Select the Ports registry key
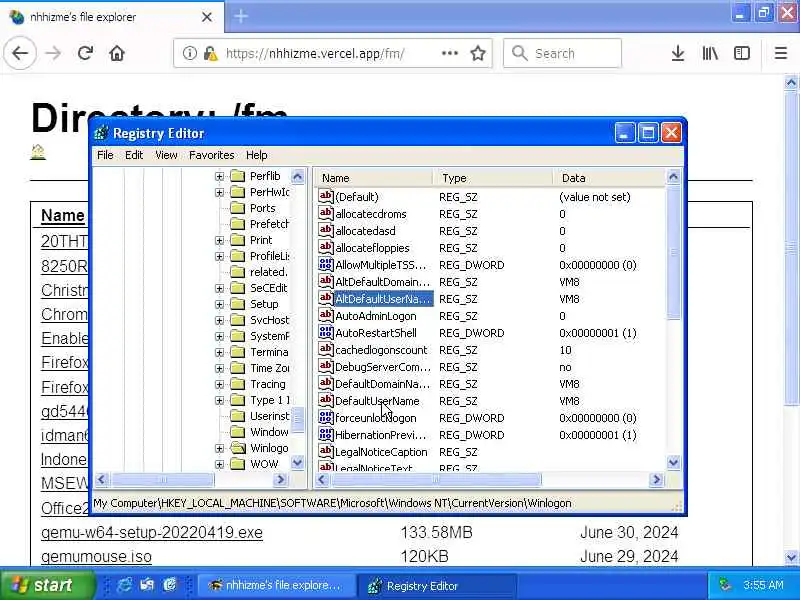The height and width of the screenshot is (600, 800). pos(262,208)
